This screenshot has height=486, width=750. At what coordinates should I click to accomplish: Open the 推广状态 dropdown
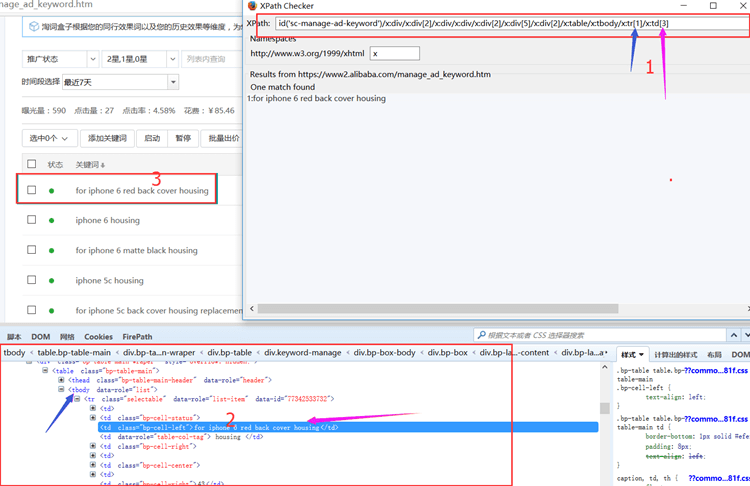(60, 59)
